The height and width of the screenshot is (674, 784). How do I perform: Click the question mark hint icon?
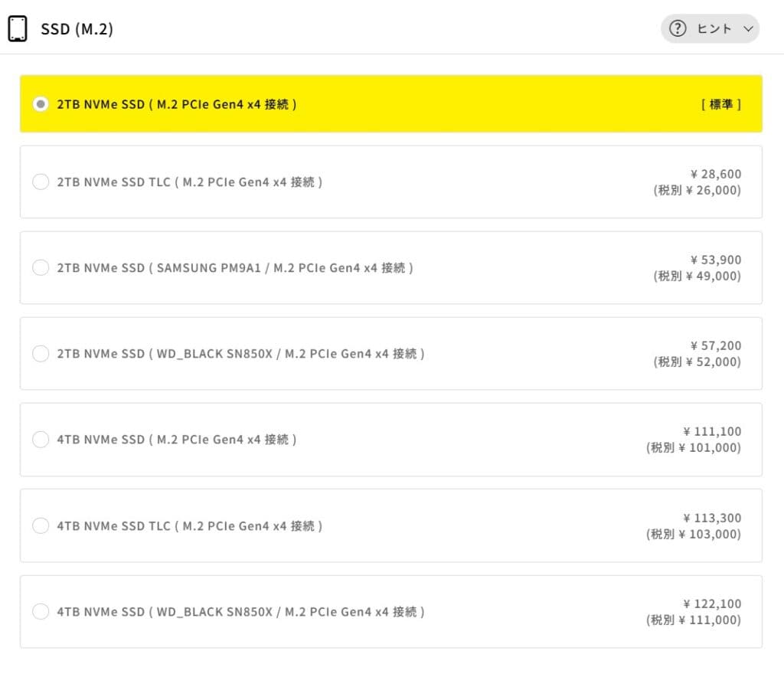click(678, 29)
